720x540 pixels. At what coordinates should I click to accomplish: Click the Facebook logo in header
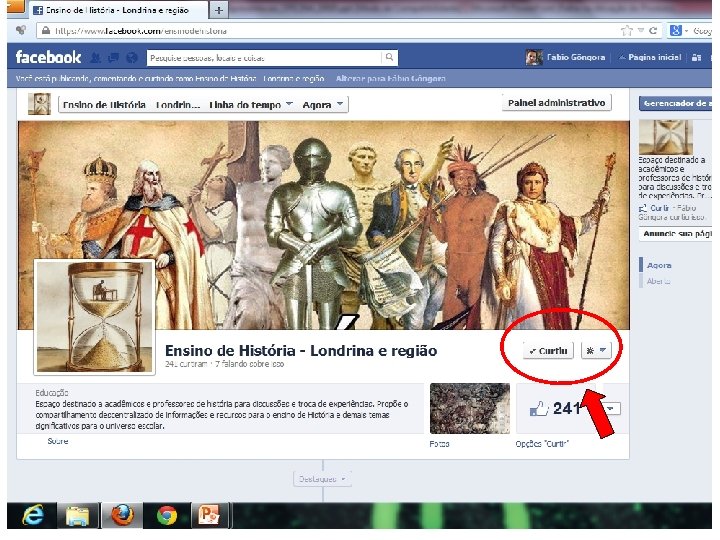(48, 57)
